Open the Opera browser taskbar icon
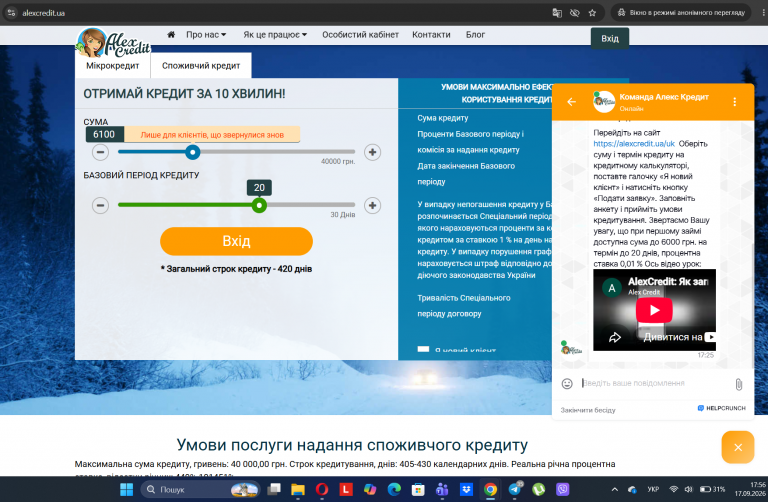 coord(322,489)
